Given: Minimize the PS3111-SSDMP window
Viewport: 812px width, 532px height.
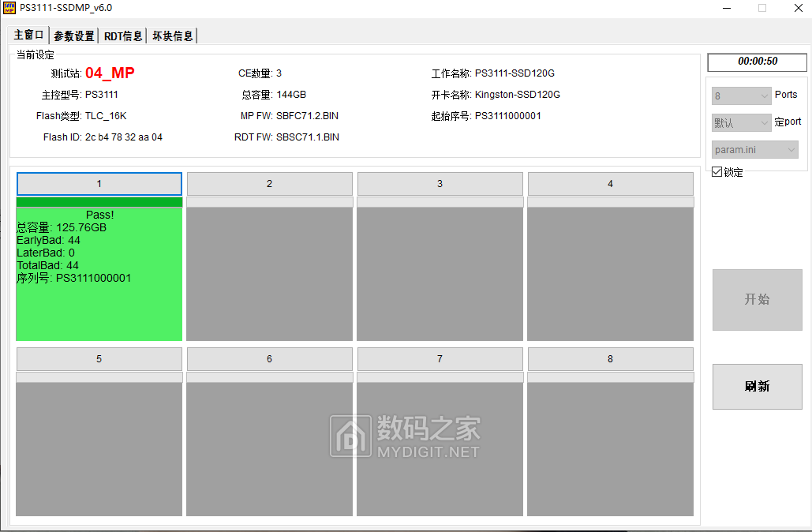Looking at the screenshot, I should 727,9.
